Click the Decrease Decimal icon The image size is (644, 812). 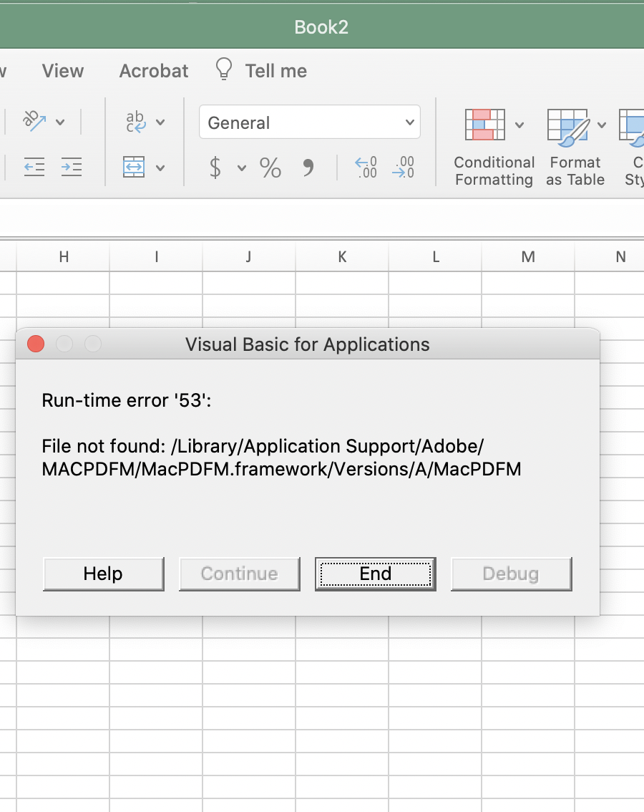pyautogui.click(x=404, y=168)
